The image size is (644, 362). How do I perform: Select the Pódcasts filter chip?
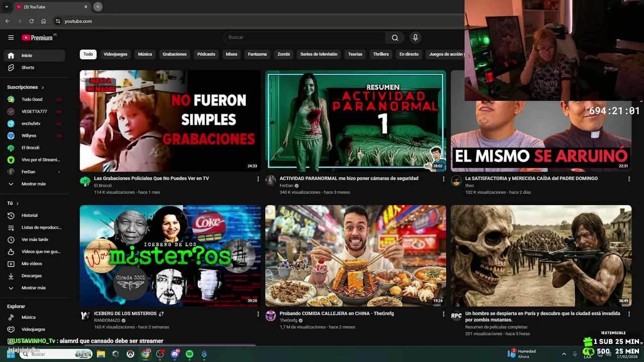(x=206, y=54)
